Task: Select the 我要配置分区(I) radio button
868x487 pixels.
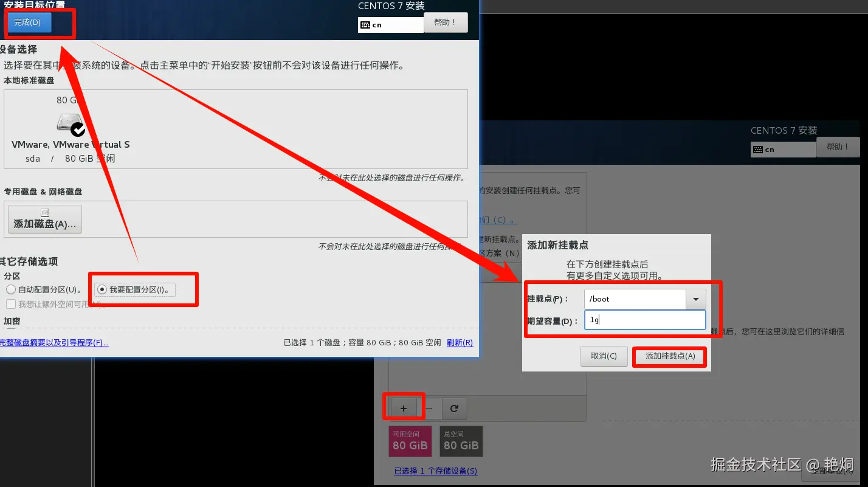Action: coord(102,290)
